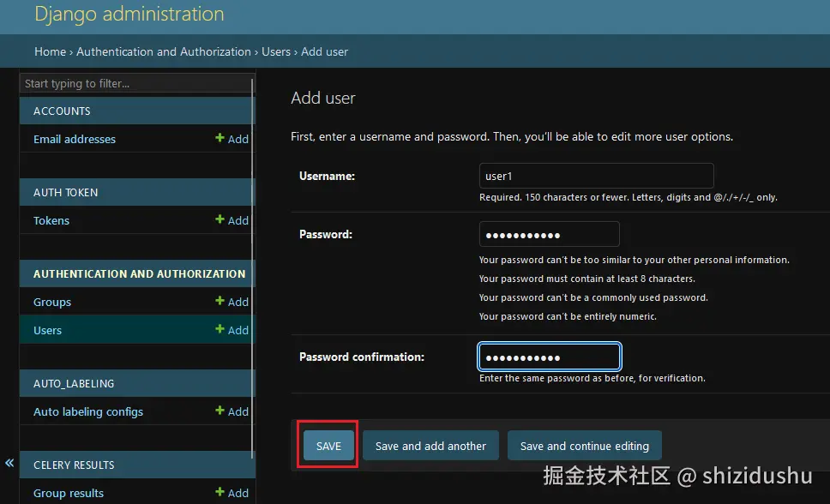Open the AUTO_LABELING section header

[x=74, y=384]
